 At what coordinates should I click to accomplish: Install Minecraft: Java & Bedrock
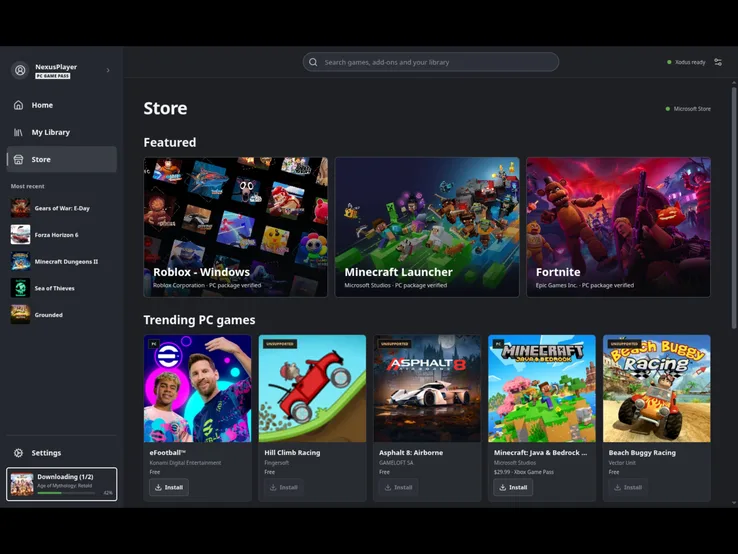pyautogui.click(x=513, y=487)
